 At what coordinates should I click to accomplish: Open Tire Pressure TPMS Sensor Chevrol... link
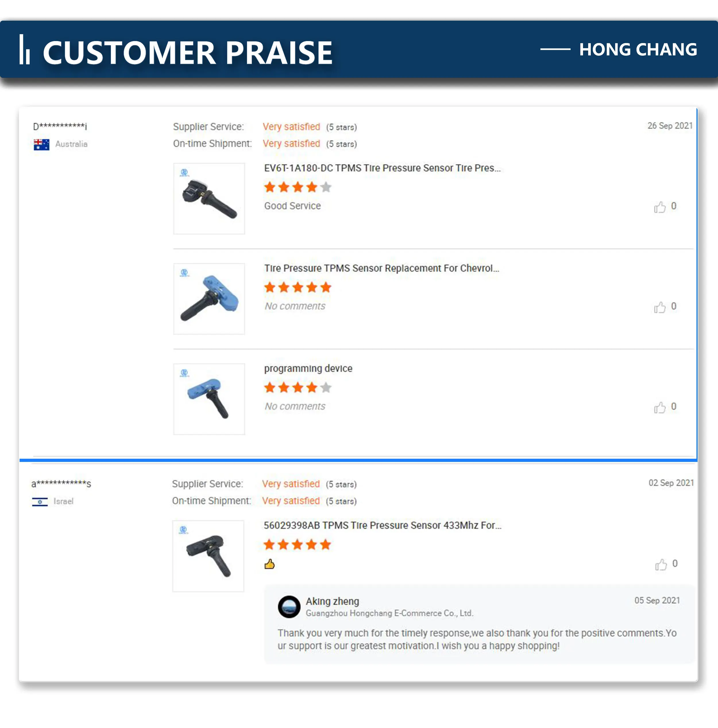coord(381,268)
